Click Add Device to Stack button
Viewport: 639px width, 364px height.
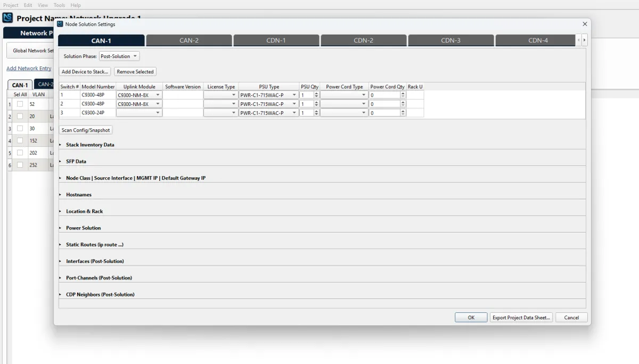click(x=85, y=71)
